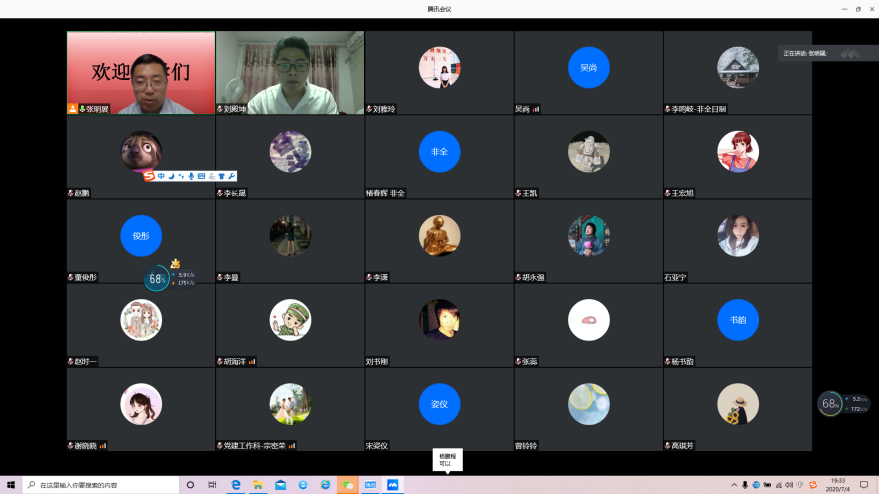
Task: Open Task View from the taskbar
Action: pyautogui.click(x=212, y=485)
